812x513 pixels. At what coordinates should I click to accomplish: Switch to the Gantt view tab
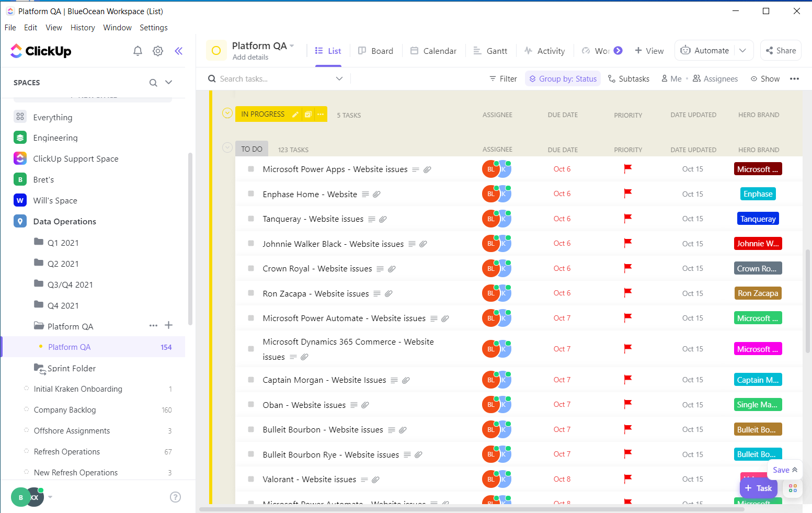tap(490, 51)
